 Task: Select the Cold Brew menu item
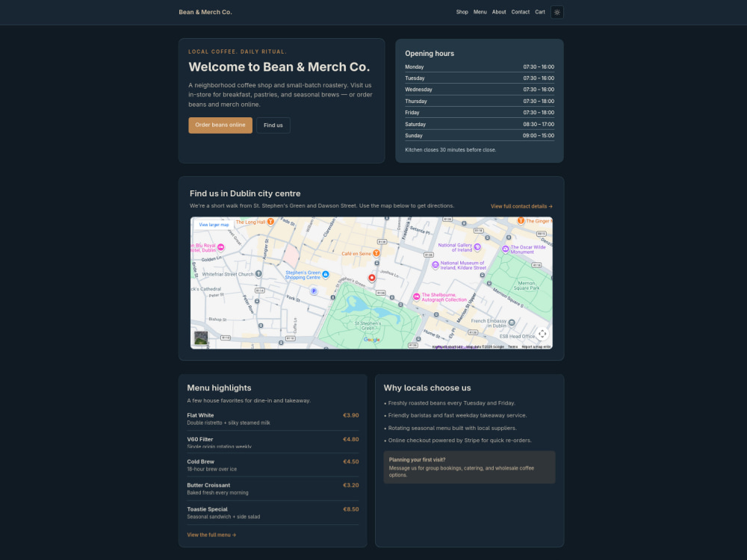point(273,465)
